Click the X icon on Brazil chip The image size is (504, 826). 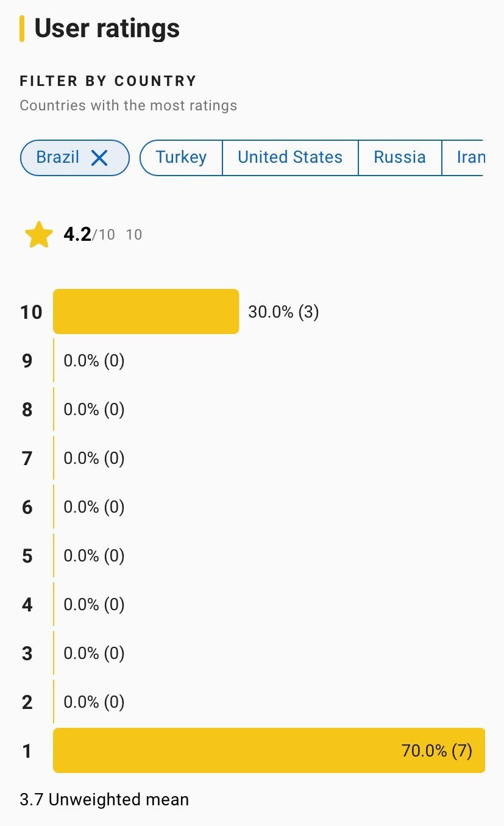coord(99,158)
